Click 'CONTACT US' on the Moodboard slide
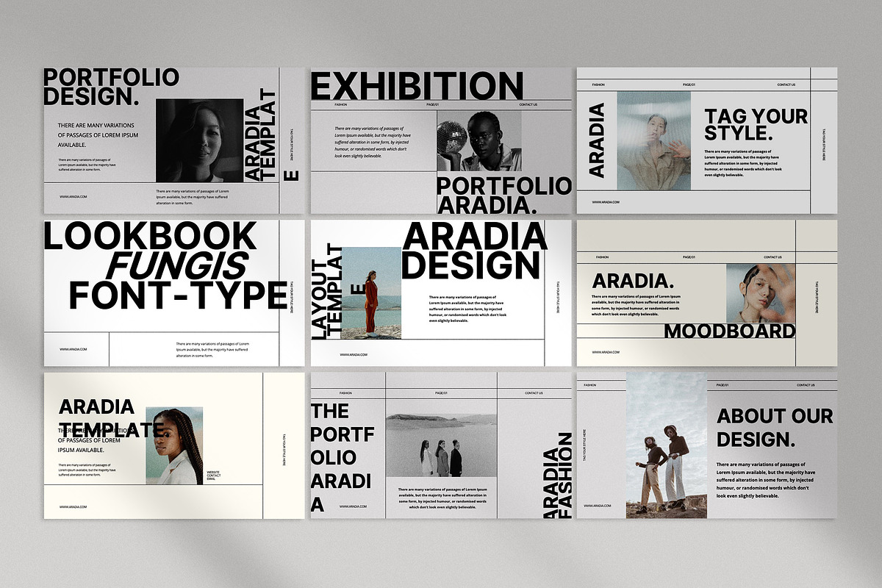882x588 pixels. tap(772, 257)
